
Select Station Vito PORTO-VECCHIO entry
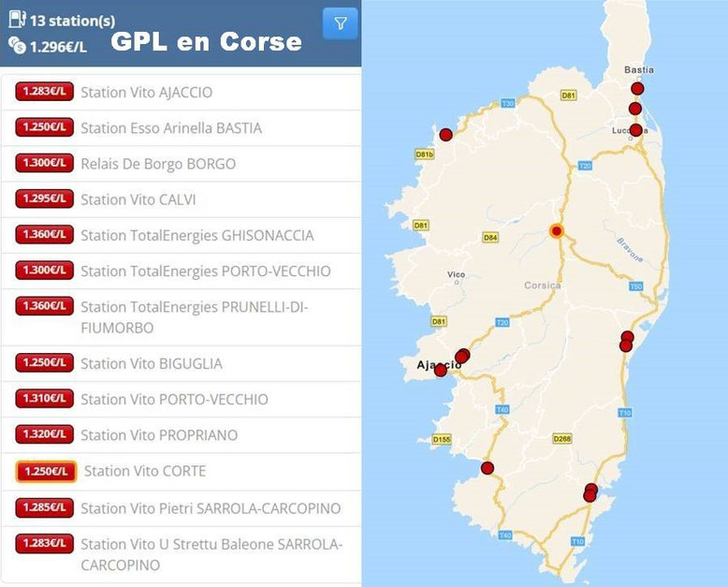(x=182, y=400)
